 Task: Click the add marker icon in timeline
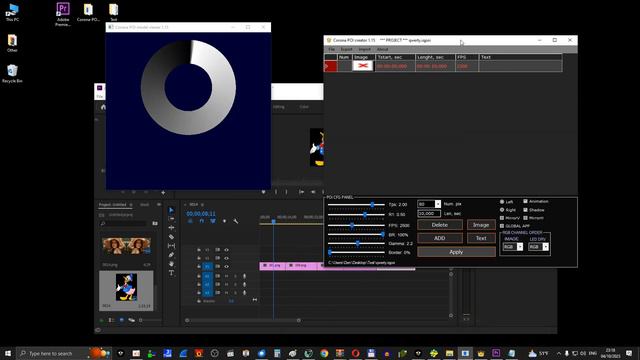point(224,221)
